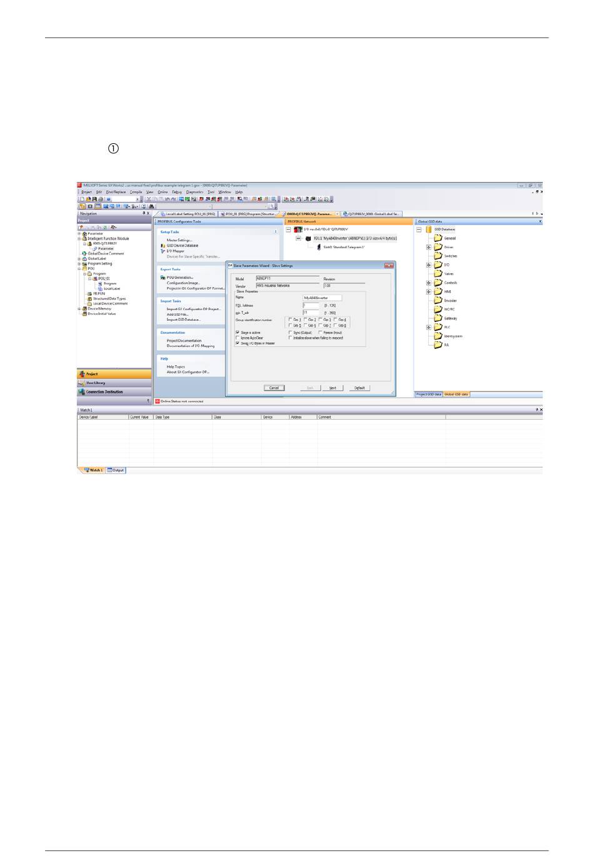Open the Diagnostics menu

194,192
